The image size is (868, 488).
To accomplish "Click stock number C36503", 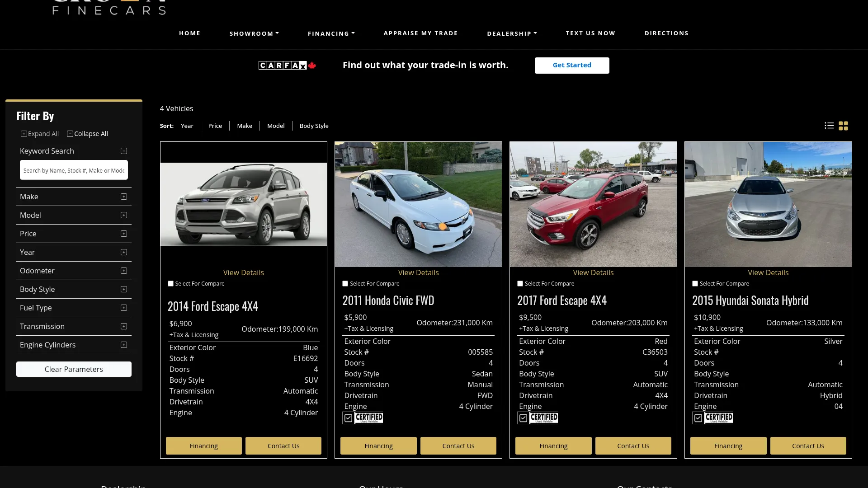I will [x=655, y=352].
